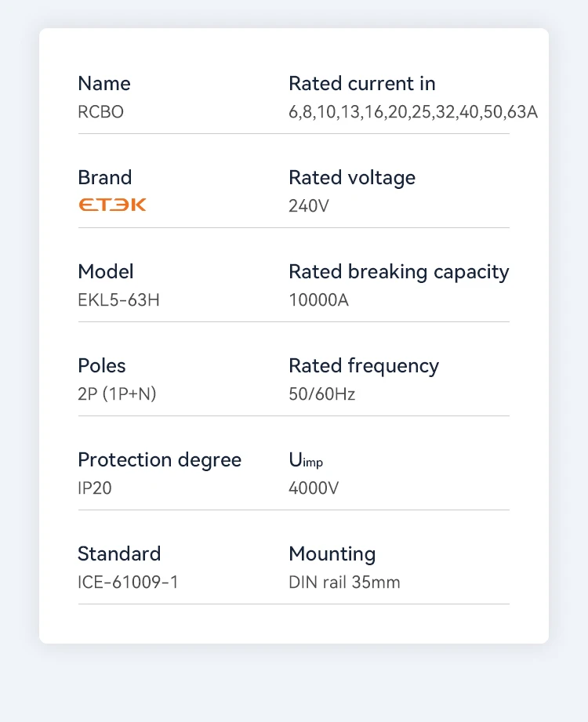Select the 240V voltage value
Image resolution: width=588 pixels, height=722 pixels.
click(309, 206)
